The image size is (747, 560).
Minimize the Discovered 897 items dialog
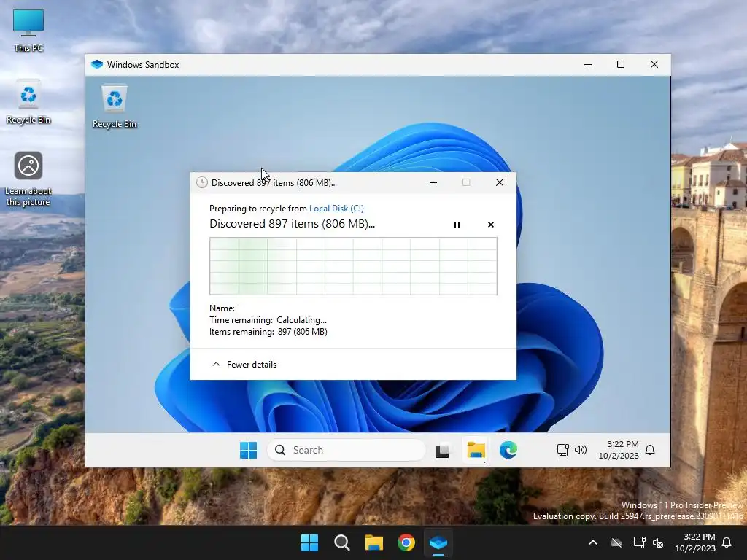tap(433, 182)
